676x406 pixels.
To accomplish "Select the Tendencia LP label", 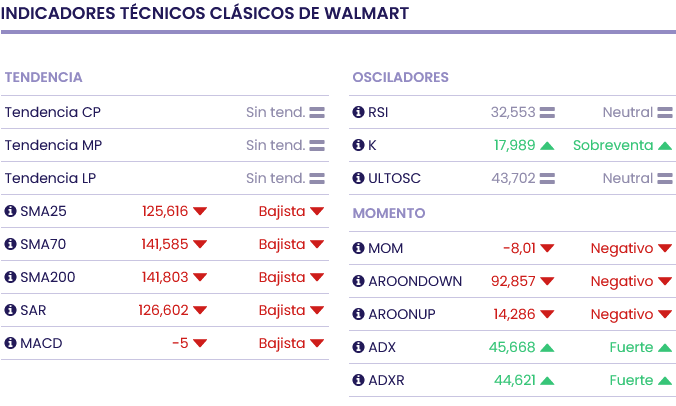I will click(x=52, y=178).
